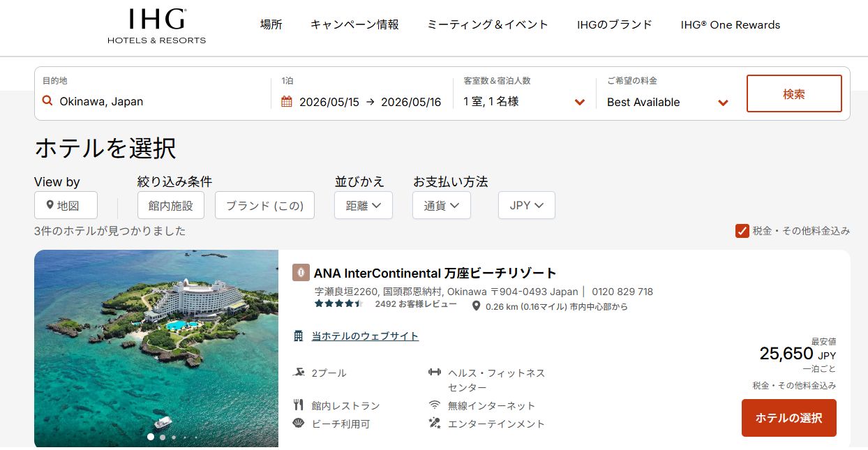Open the IHG One Rewards menu

731,25
